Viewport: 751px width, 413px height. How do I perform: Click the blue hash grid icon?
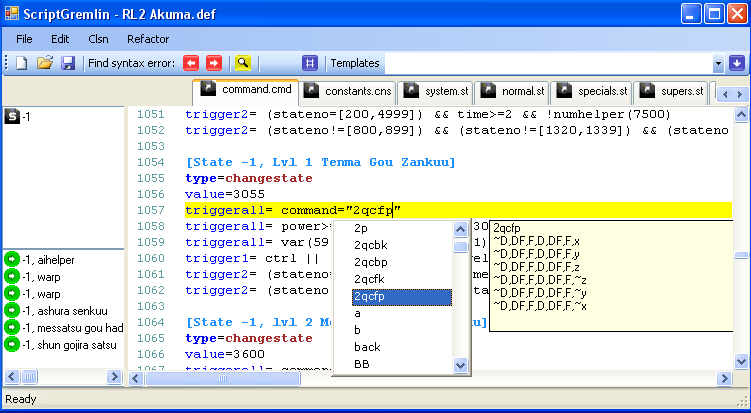pos(310,63)
